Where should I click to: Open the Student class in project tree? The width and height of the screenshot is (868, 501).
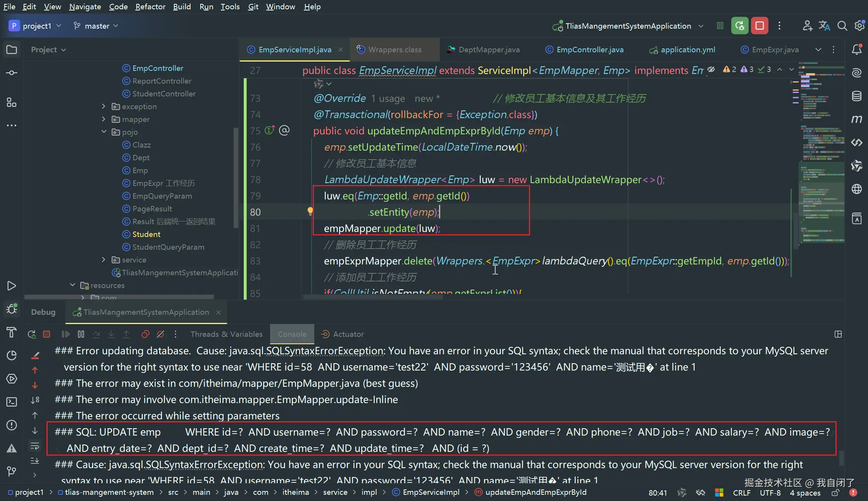[146, 234]
